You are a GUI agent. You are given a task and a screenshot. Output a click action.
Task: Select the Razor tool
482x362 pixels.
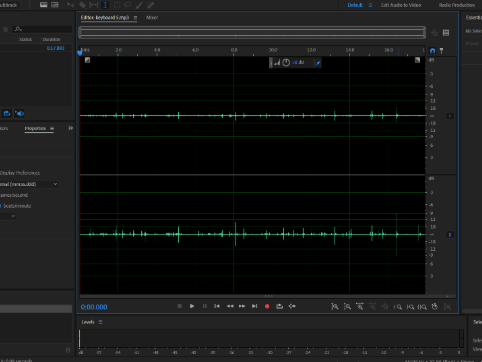click(x=82, y=5)
